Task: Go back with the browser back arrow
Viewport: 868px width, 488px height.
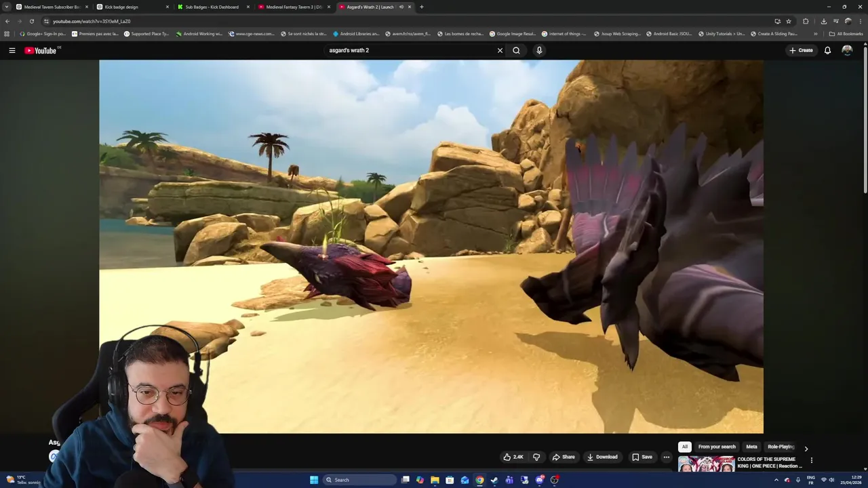Action: pos(7,21)
